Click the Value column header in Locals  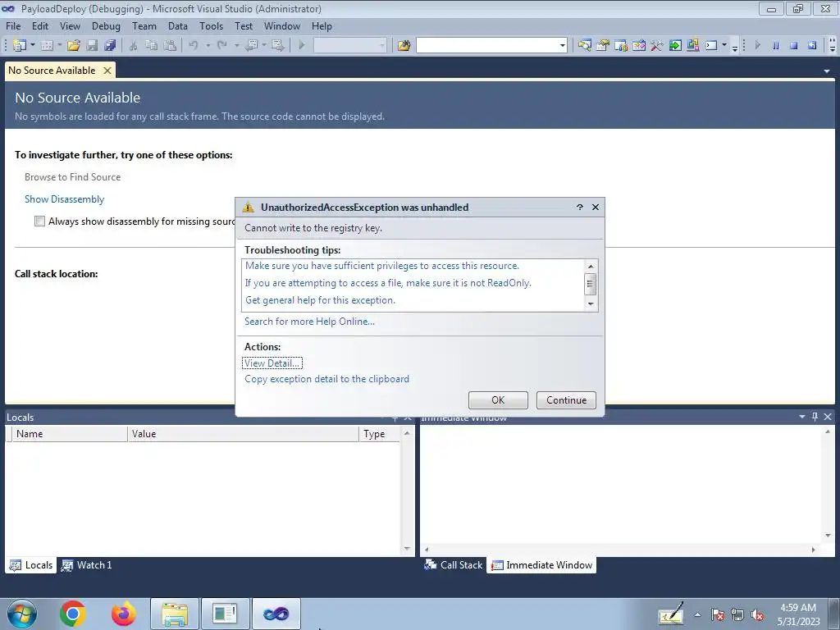[243, 434]
